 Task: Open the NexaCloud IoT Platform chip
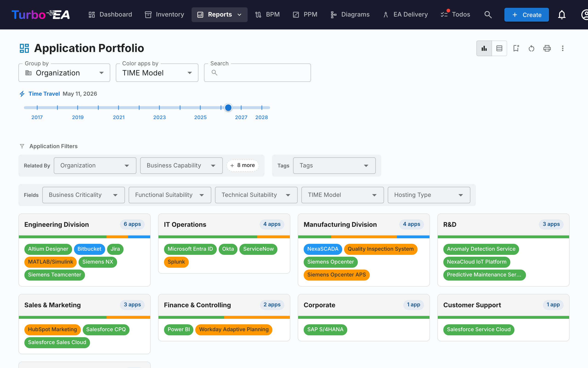(x=476, y=262)
